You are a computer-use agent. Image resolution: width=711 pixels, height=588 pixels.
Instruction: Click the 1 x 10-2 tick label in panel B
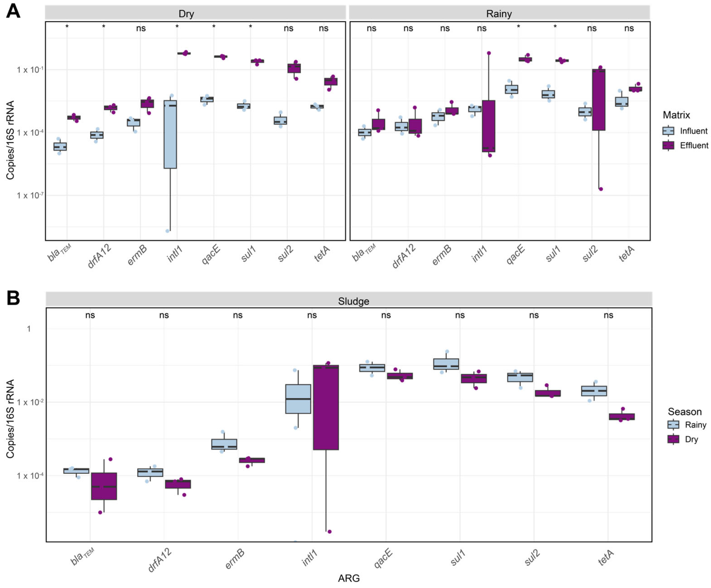click(30, 402)
